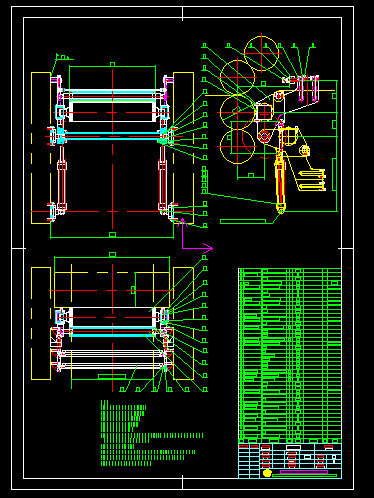This screenshot has width=374, height=498.
Task: Click the dimension label box atop upper-left view
Action: pos(112,64)
